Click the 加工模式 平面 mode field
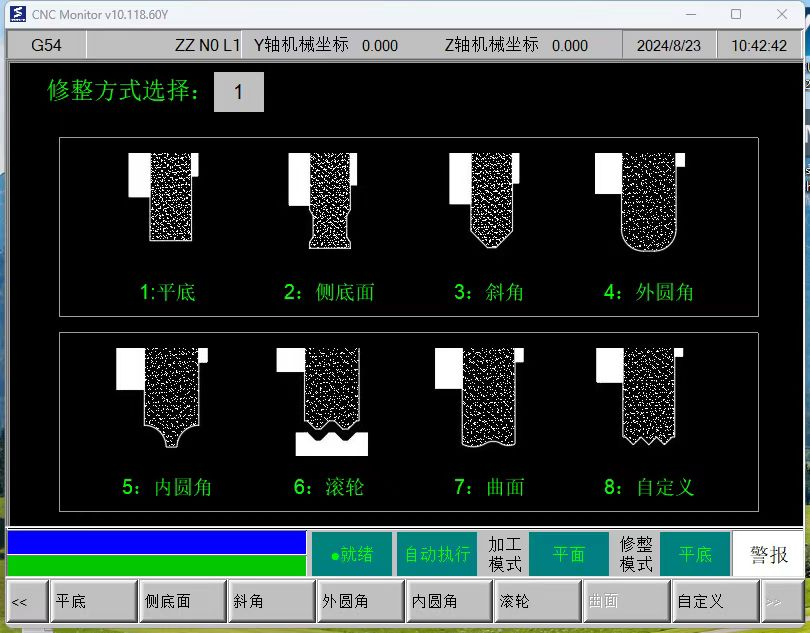The image size is (810, 633). click(568, 554)
